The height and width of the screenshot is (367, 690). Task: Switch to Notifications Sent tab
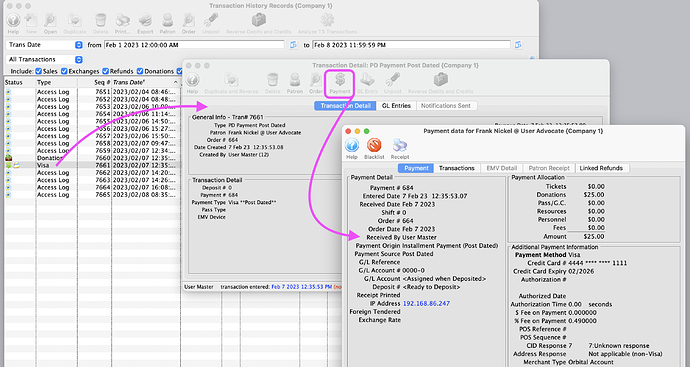(446, 106)
